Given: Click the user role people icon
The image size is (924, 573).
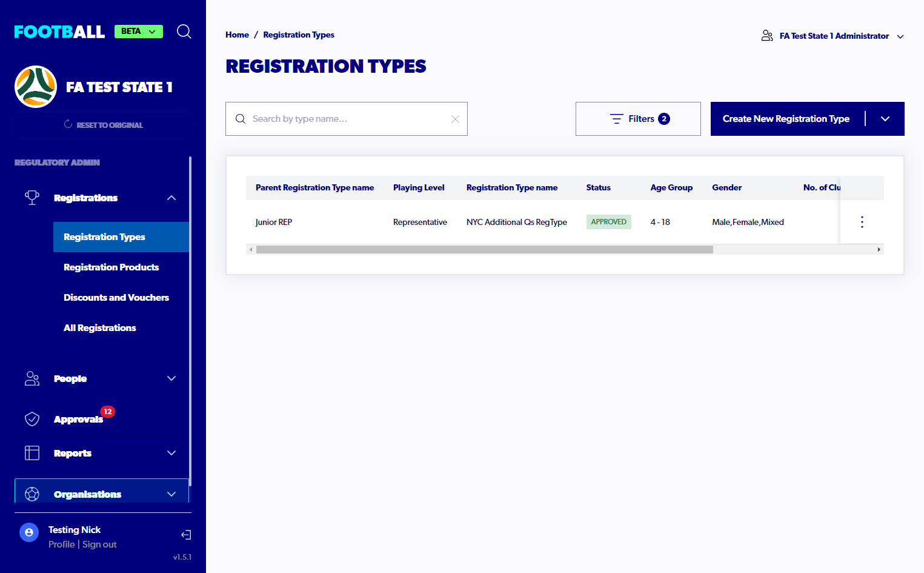Looking at the screenshot, I should [767, 36].
